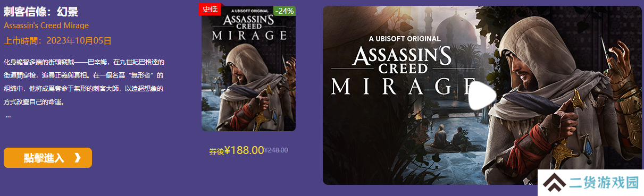Click the 二货游戏园 watermark text
Screen dimensions: 644x196
coord(603,183)
